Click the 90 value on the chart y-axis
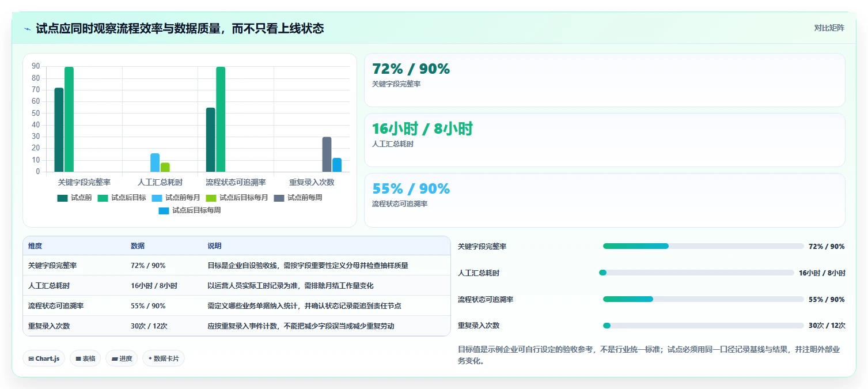This screenshot has width=868, height=389. [36, 66]
